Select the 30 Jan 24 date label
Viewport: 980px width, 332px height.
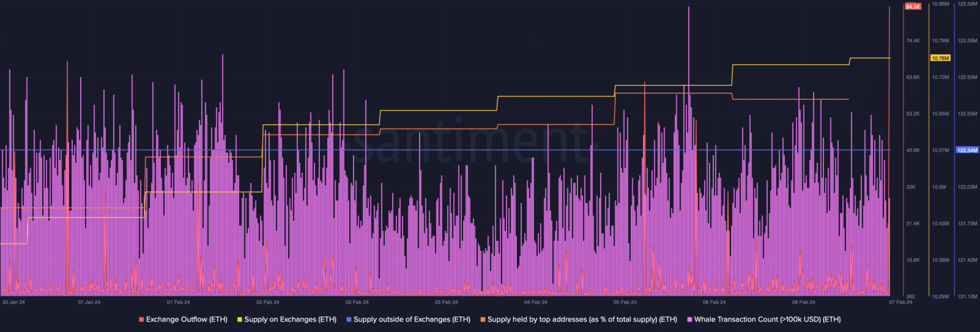(14, 302)
